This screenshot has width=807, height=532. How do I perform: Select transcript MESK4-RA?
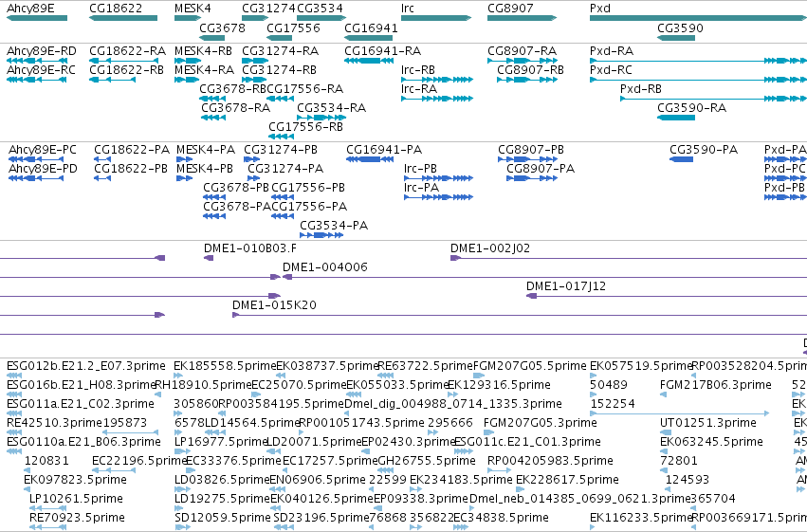click(x=204, y=70)
